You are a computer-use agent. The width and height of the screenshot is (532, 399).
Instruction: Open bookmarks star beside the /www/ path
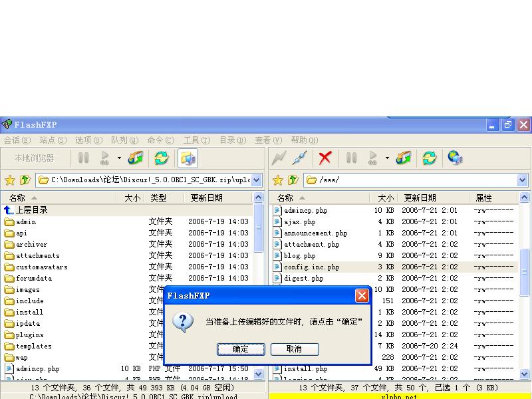click(x=278, y=180)
